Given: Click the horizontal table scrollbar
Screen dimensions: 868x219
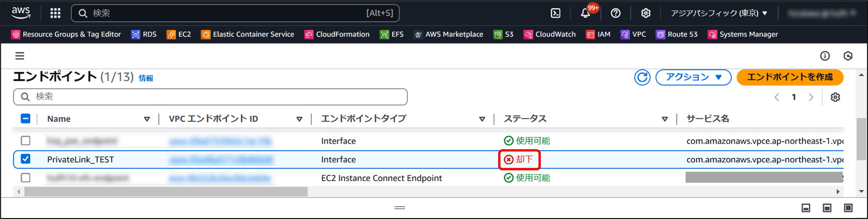Looking at the screenshot, I should (x=166, y=191).
